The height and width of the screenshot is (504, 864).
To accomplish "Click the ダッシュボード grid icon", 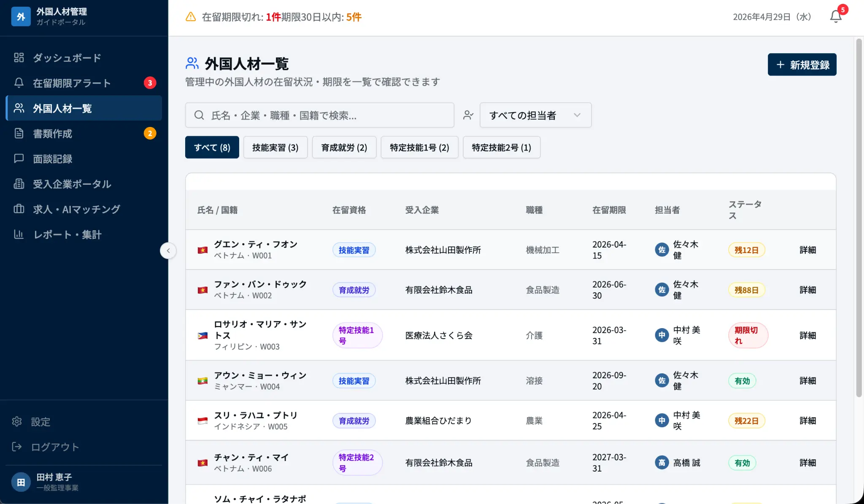I will coord(19,58).
